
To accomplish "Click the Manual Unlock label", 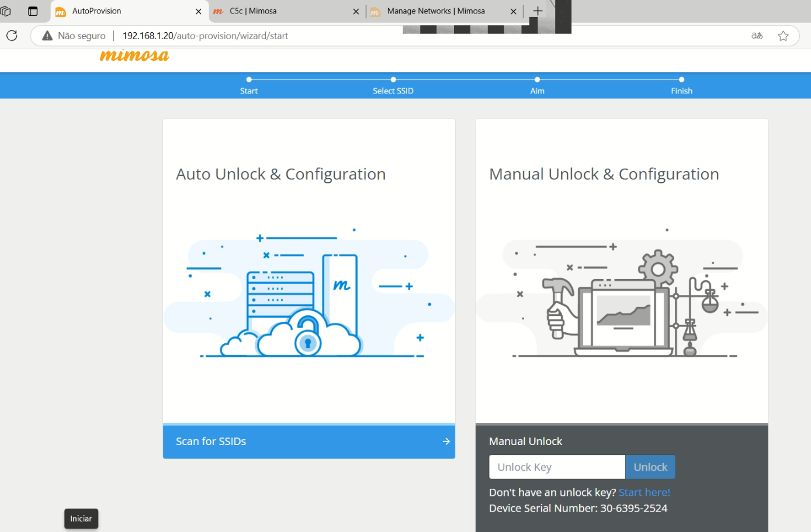I will [x=525, y=441].
